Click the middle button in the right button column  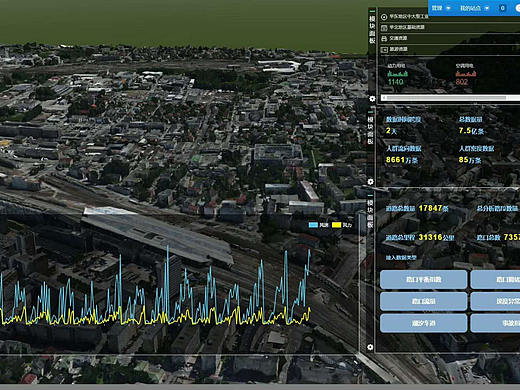pyautogui.click(x=495, y=301)
